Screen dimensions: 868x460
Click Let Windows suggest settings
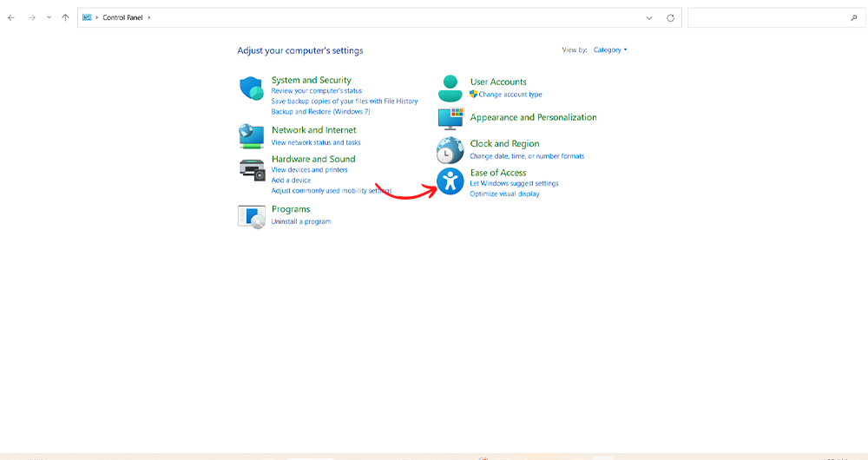(514, 184)
